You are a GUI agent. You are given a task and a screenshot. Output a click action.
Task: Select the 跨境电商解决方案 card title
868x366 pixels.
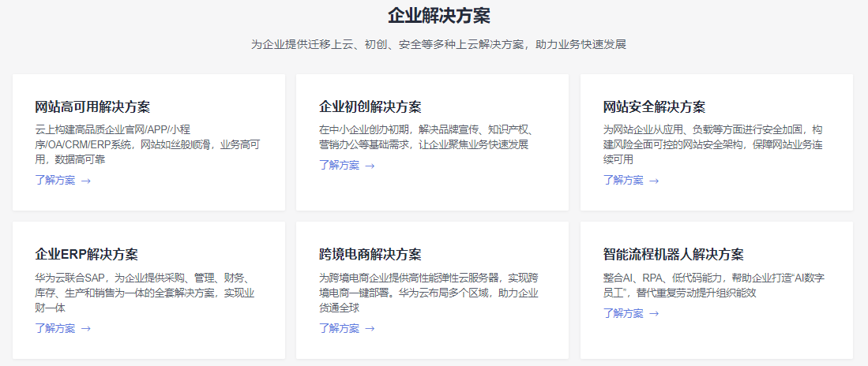tap(370, 255)
